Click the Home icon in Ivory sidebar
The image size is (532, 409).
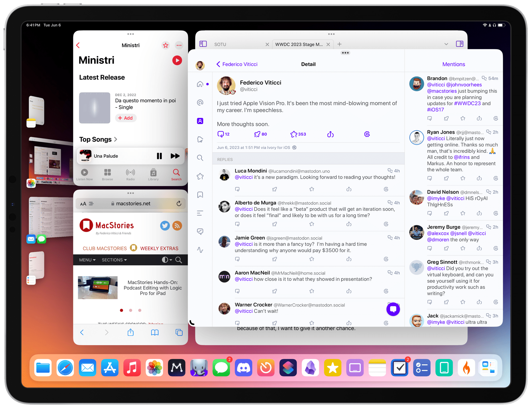(x=201, y=84)
